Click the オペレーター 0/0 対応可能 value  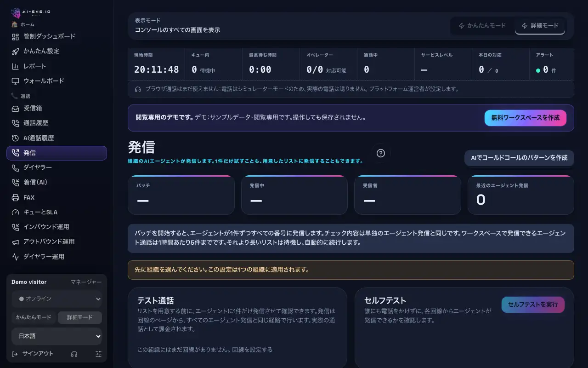click(x=326, y=70)
